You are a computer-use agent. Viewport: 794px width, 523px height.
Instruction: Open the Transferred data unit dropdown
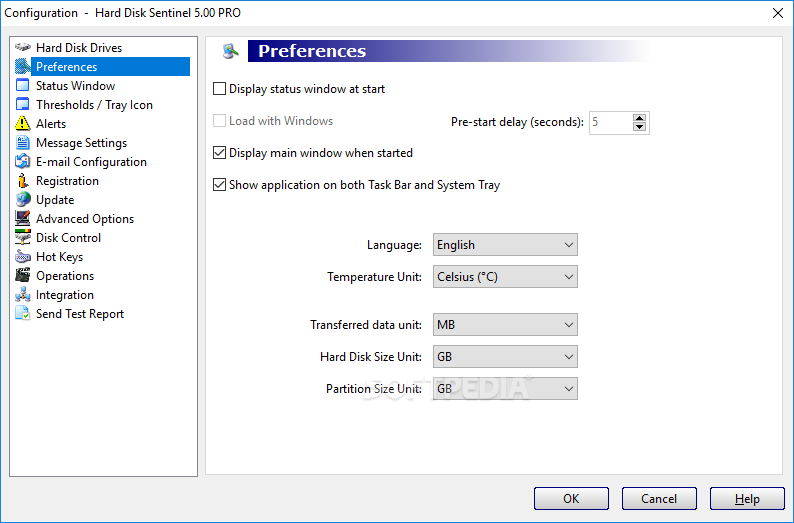tap(505, 325)
